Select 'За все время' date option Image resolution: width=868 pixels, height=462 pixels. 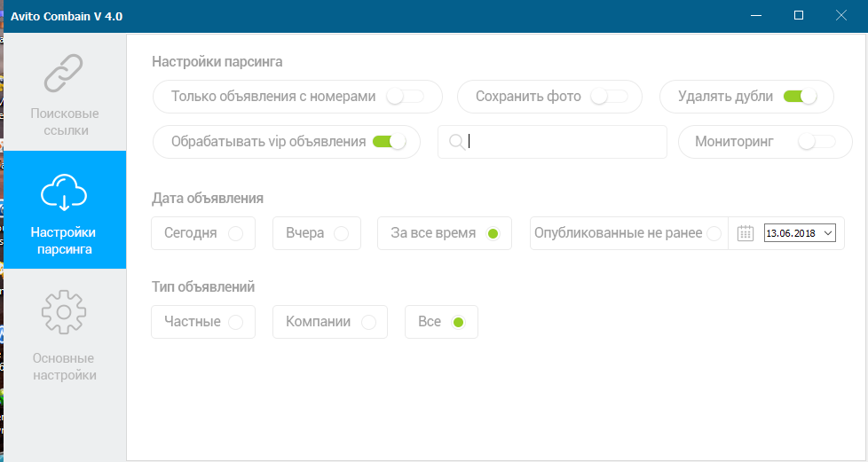pos(493,233)
